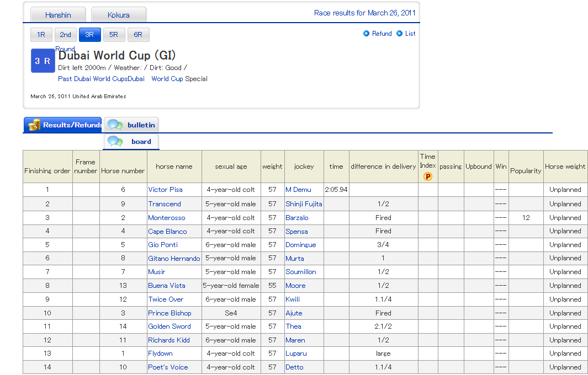
Task: Click Race results for March 26, 2011
Action: (365, 13)
